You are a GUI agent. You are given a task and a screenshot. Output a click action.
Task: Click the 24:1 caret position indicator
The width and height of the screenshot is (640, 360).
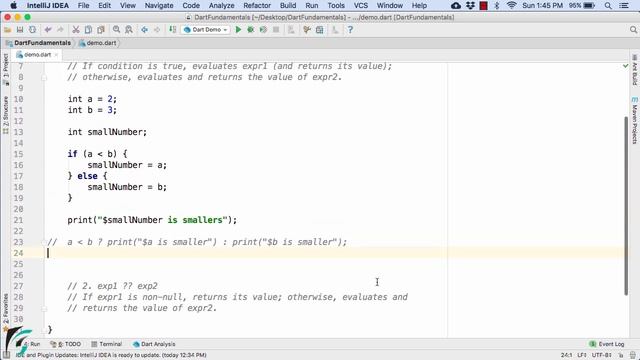pos(566,355)
